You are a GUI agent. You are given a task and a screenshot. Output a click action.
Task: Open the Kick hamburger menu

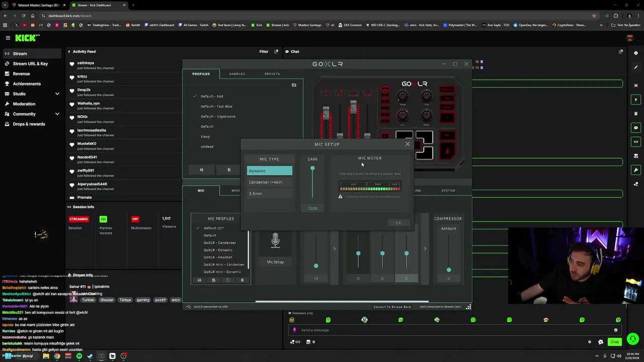click(8, 38)
